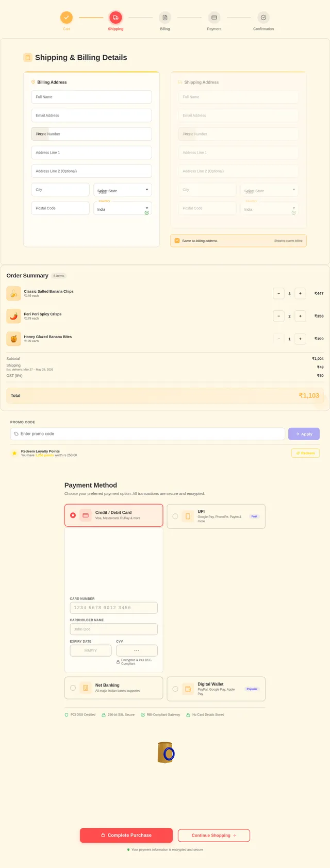Viewport: 330px width, 868px height.
Task: Focus the card number input field
Action: 113,608
